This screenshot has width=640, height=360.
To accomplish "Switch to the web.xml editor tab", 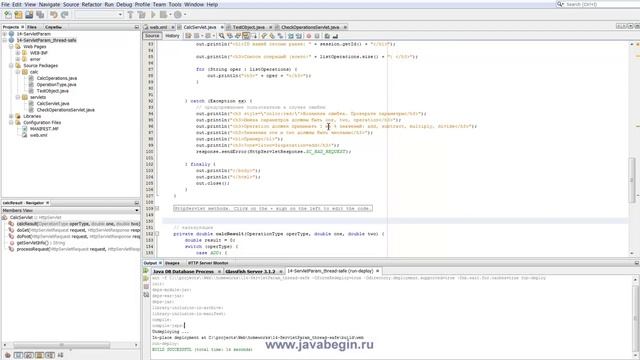I will (158, 27).
